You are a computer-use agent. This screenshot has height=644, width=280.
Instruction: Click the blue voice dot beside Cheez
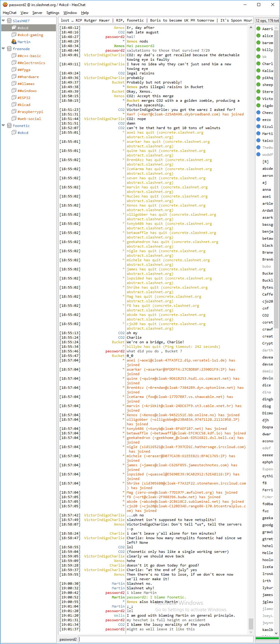click(x=258, y=112)
